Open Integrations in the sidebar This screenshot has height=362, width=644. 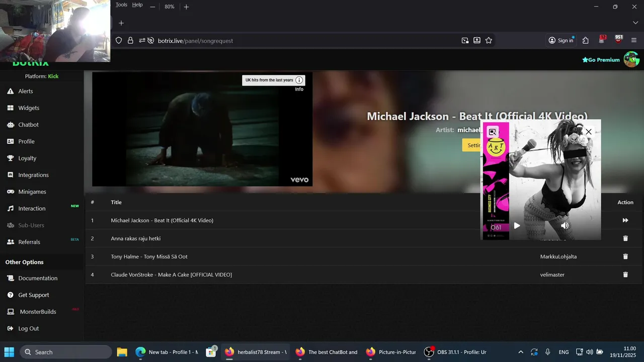point(33,175)
